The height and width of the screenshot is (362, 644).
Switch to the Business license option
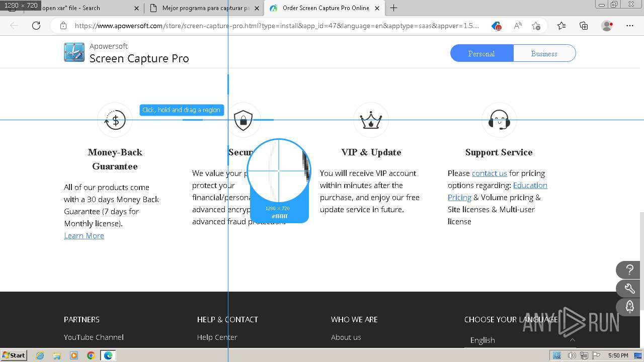(x=544, y=53)
